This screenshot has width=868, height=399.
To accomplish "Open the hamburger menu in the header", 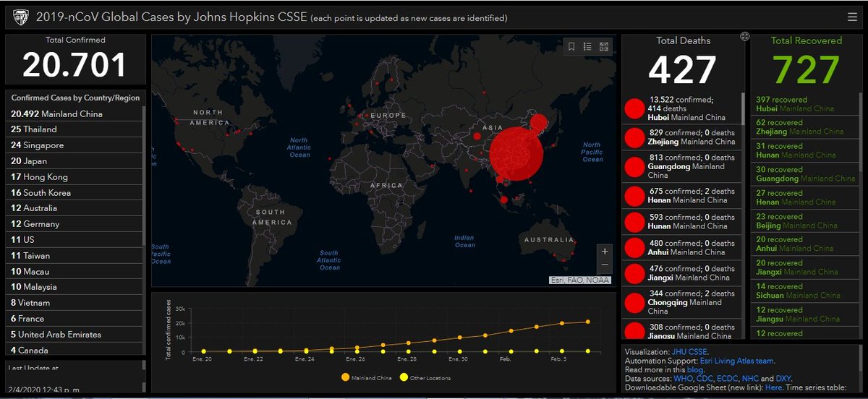I will pyautogui.click(x=853, y=17).
